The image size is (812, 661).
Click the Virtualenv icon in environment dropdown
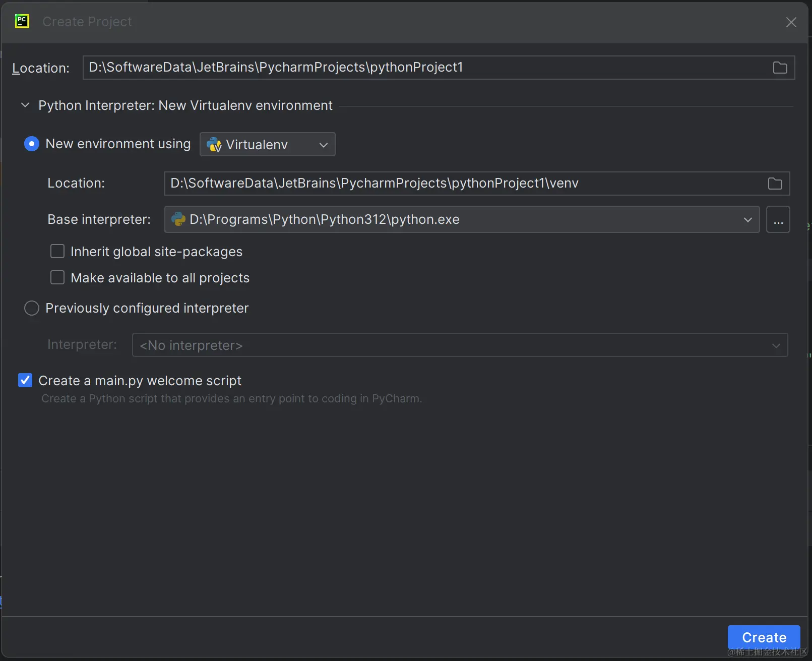214,145
